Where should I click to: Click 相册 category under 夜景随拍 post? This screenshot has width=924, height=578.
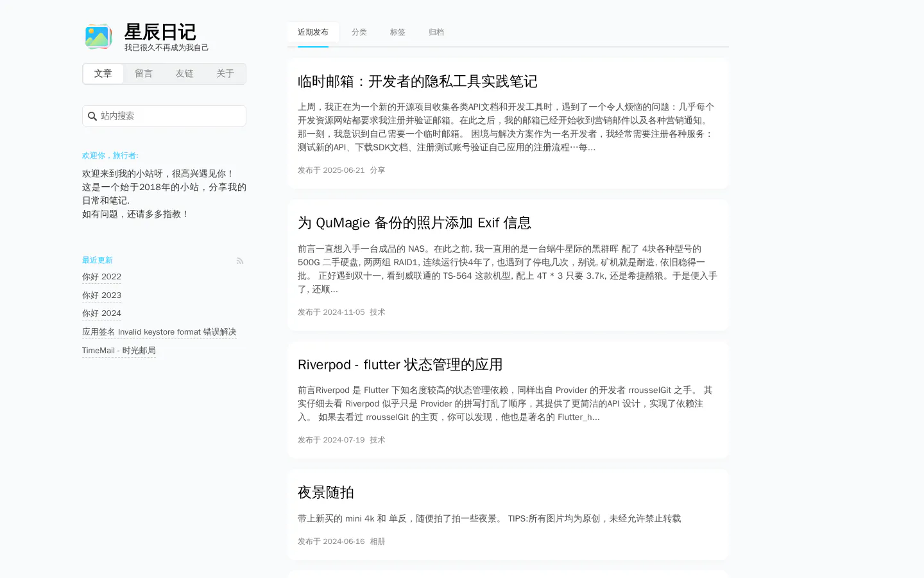click(x=377, y=541)
